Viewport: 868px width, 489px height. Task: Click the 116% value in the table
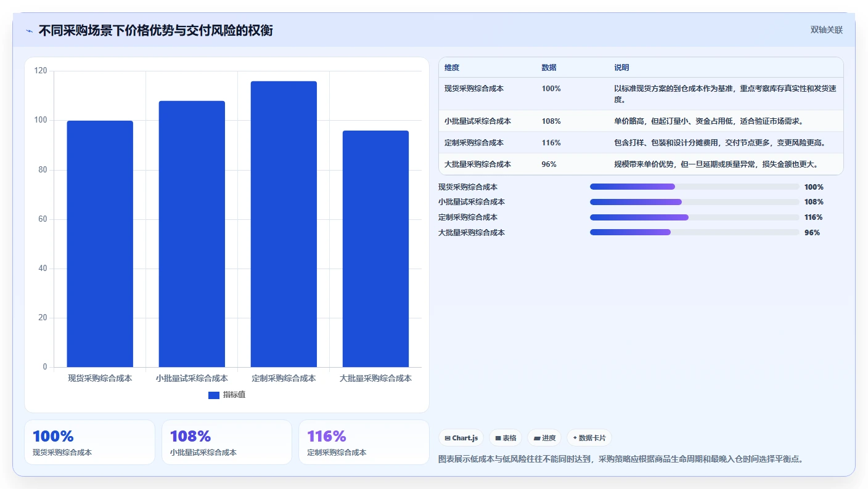click(551, 143)
